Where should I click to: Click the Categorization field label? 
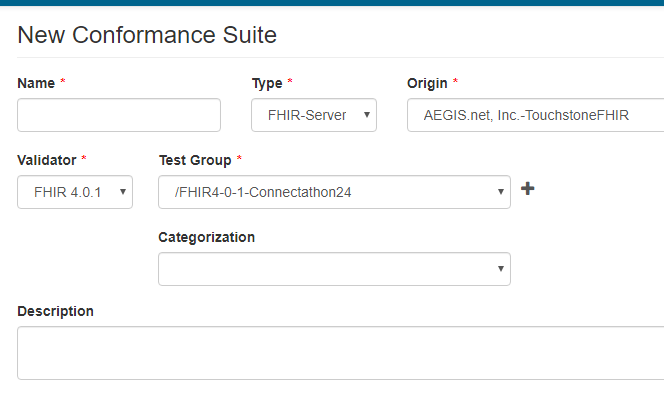tap(207, 237)
